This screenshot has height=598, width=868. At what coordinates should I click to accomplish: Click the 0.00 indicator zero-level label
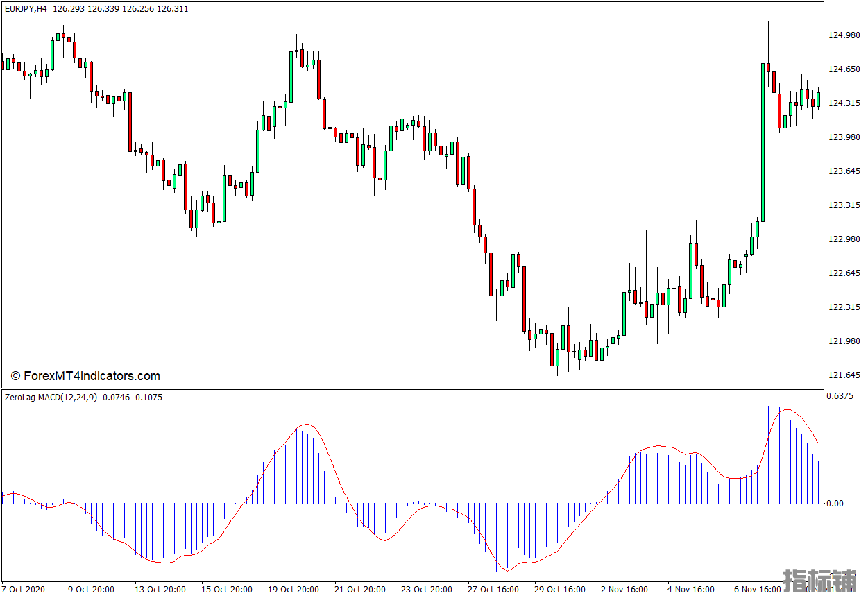pyautogui.click(x=836, y=504)
